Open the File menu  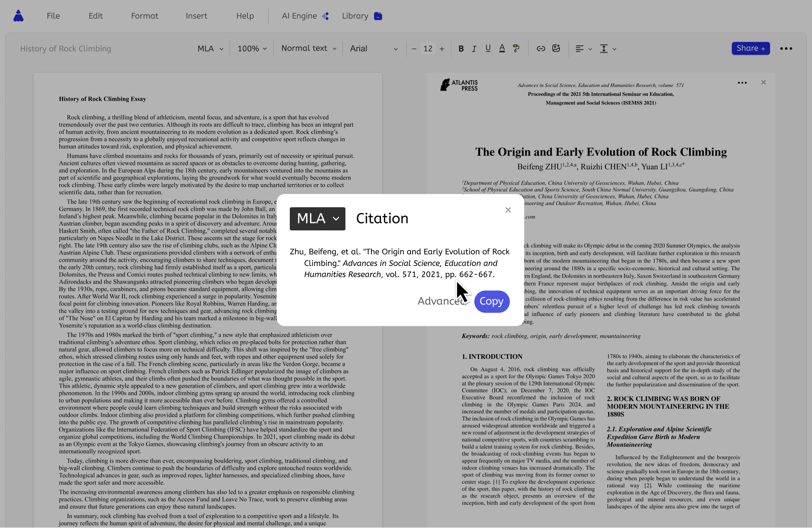[x=53, y=16]
